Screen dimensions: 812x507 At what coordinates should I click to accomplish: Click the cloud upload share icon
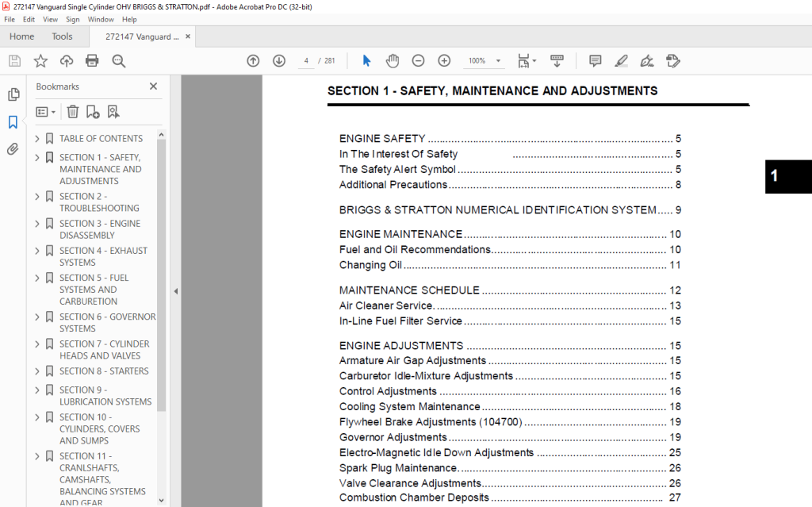coord(67,61)
